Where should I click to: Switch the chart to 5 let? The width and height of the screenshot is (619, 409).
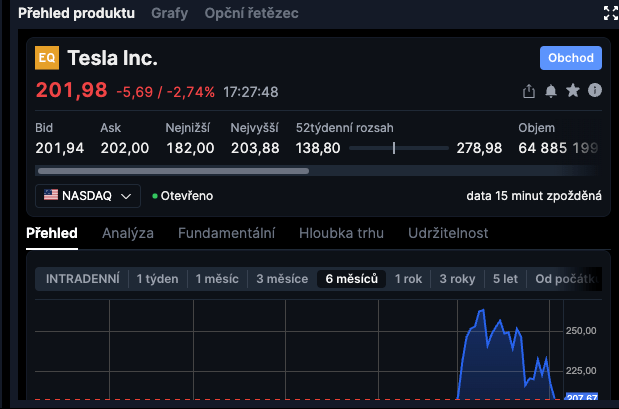click(x=505, y=279)
